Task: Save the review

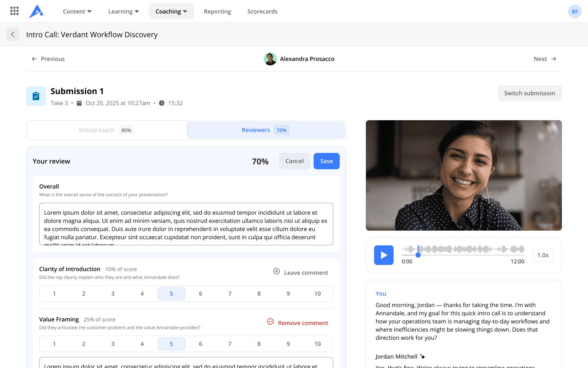Action: 327,161
